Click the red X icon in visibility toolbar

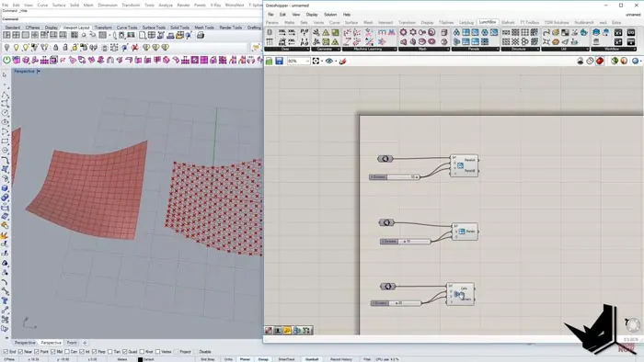[x=134, y=48]
